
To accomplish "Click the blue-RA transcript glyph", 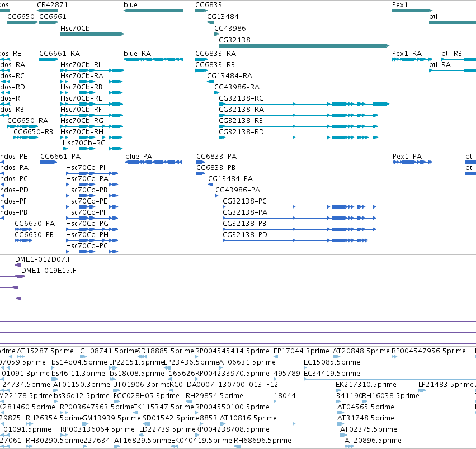I will (153, 59).
